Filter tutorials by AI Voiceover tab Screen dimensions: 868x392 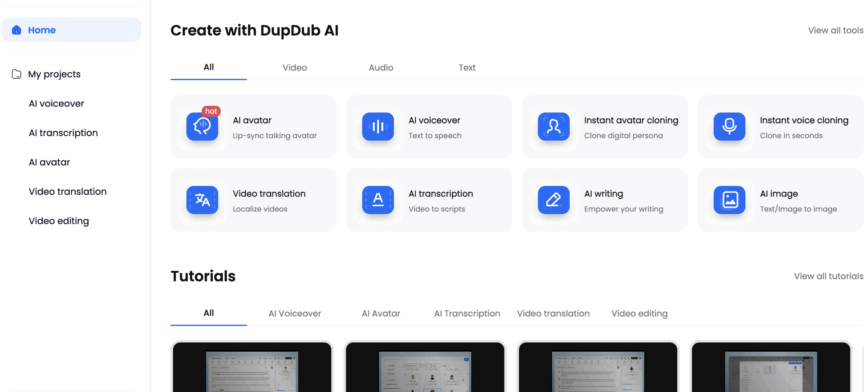294,313
